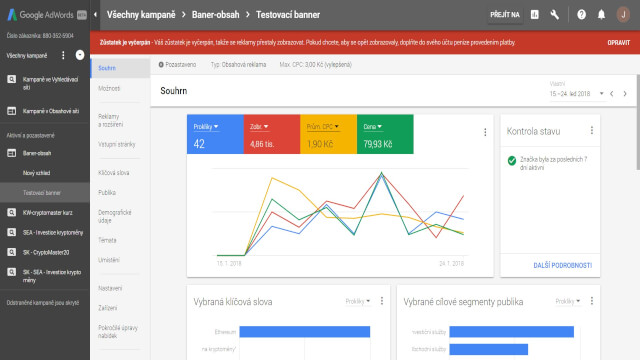Viewport: 640px width, 360px height.
Task: Collapse the left navigation panel arrow
Action: [95, 15]
